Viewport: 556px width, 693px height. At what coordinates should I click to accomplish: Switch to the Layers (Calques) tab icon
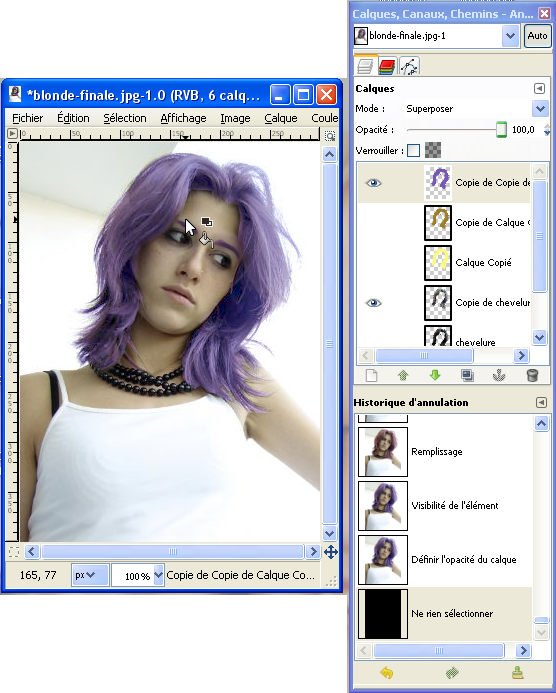(x=366, y=66)
